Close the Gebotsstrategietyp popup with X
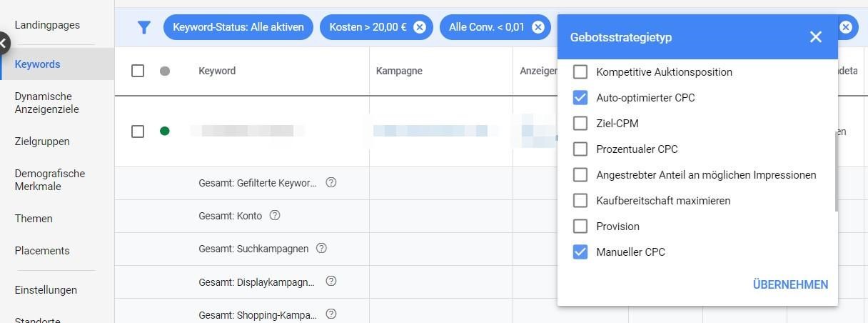The width and height of the screenshot is (868, 323). pyautogui.click(x=816, y=37)
